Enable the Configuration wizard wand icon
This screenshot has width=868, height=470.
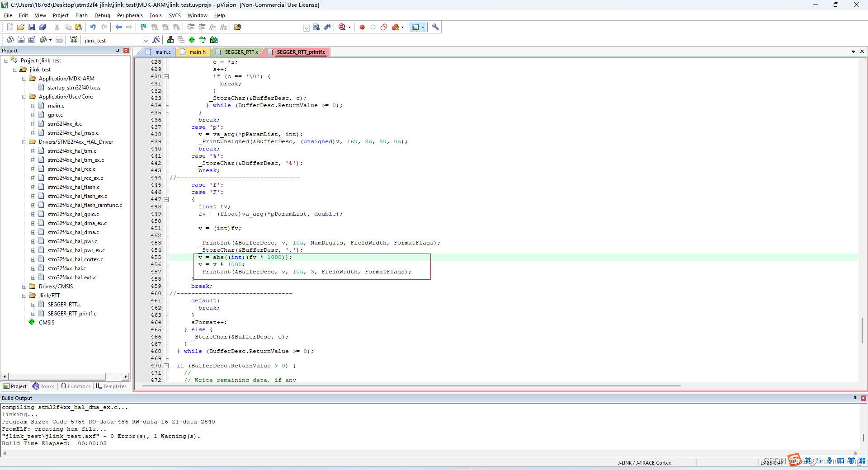(156, 40)
